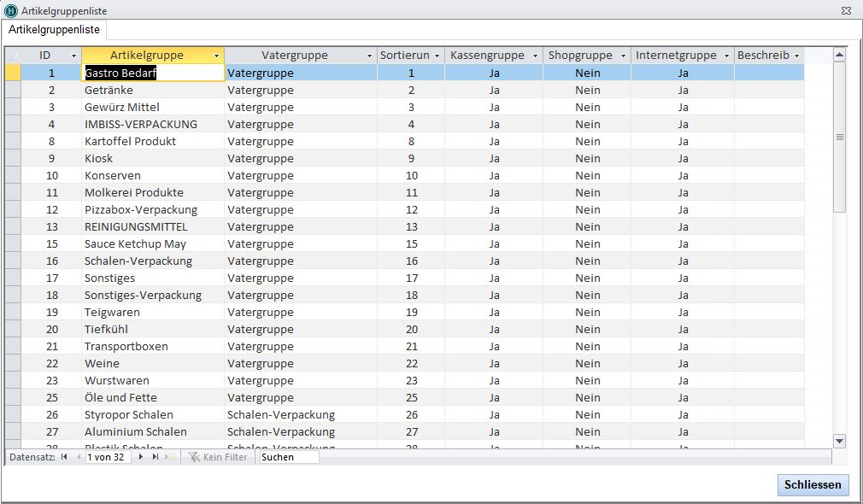Expand the Kassengruppe column dropdown arrow
This screenshot has height=504, width=863.
(535, 56)
